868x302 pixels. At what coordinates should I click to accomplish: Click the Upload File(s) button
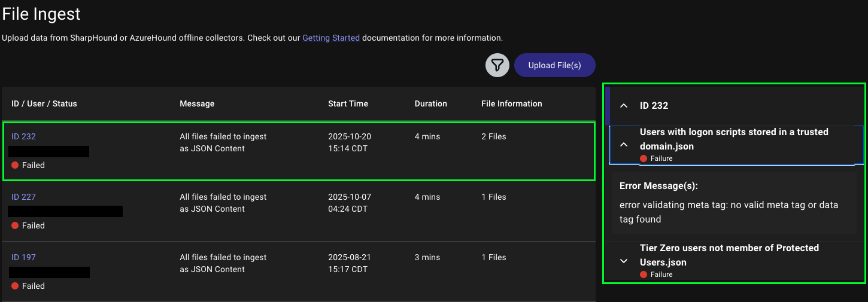554,65
